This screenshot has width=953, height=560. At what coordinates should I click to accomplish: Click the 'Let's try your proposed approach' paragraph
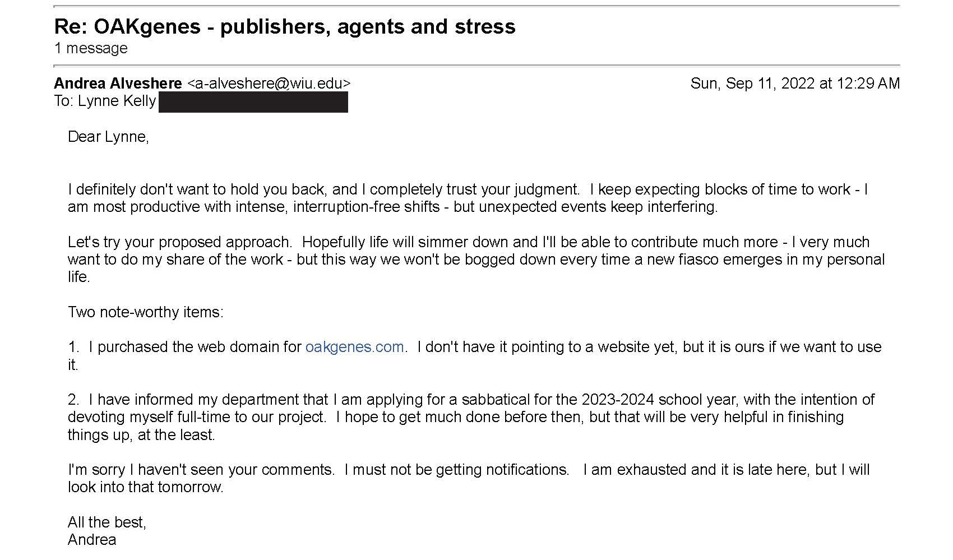[x=476, y=260]
